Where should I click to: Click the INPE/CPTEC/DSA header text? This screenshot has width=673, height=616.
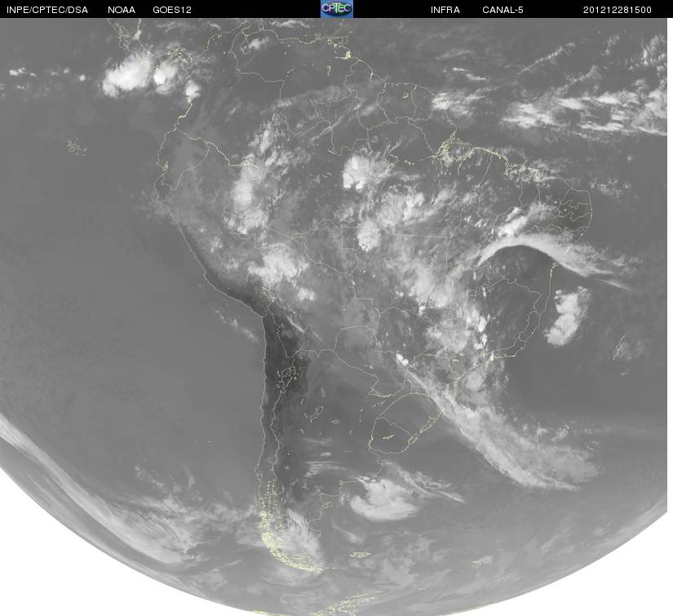coord(47,10)
